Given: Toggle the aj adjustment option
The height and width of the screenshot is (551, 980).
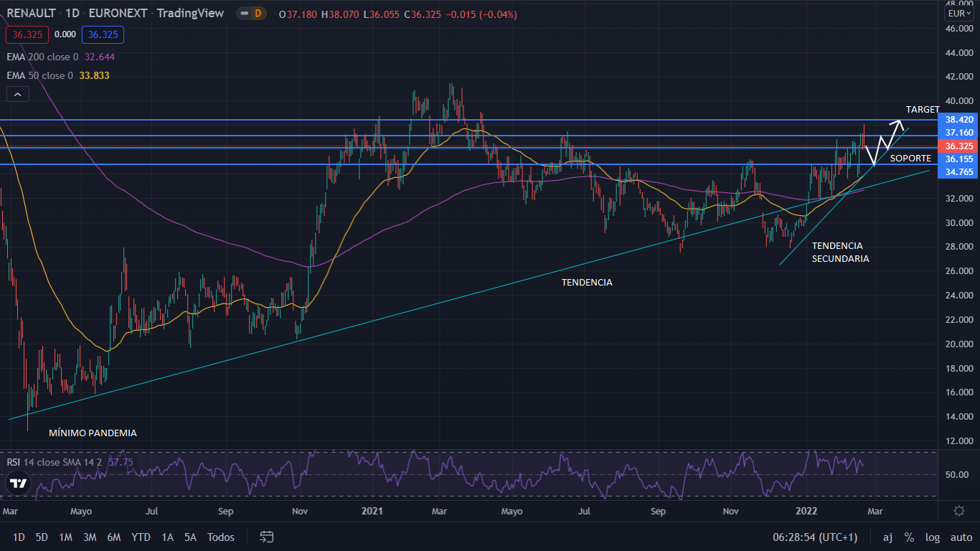Looking at the screenshot, I should (887, 537).
